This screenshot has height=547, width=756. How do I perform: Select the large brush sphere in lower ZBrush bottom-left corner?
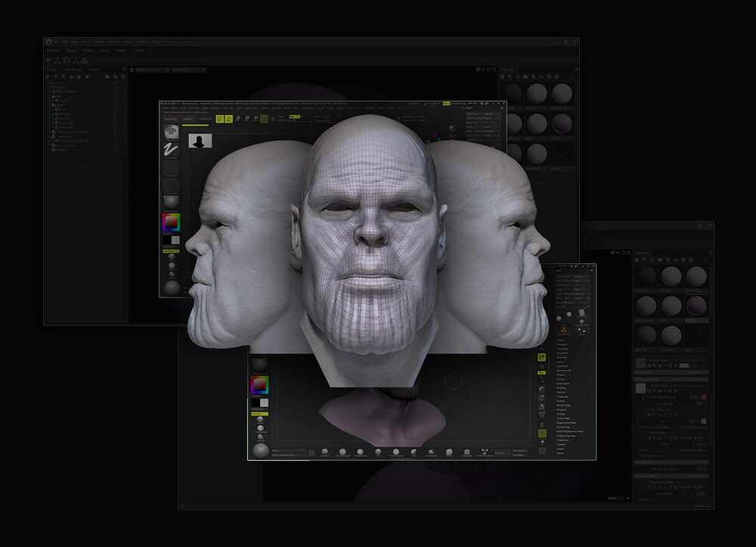pos(260,450)
